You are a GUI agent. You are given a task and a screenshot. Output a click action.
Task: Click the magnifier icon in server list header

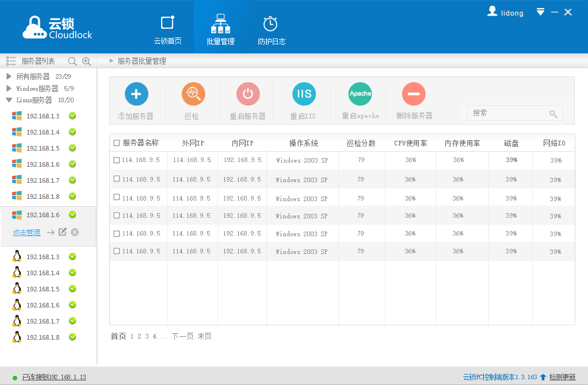[72, 61]
